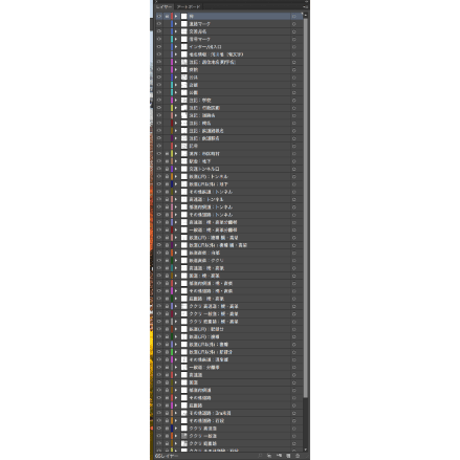Click lock icon of 細街路 layer
460x460 pixels.
pos(167,406)
